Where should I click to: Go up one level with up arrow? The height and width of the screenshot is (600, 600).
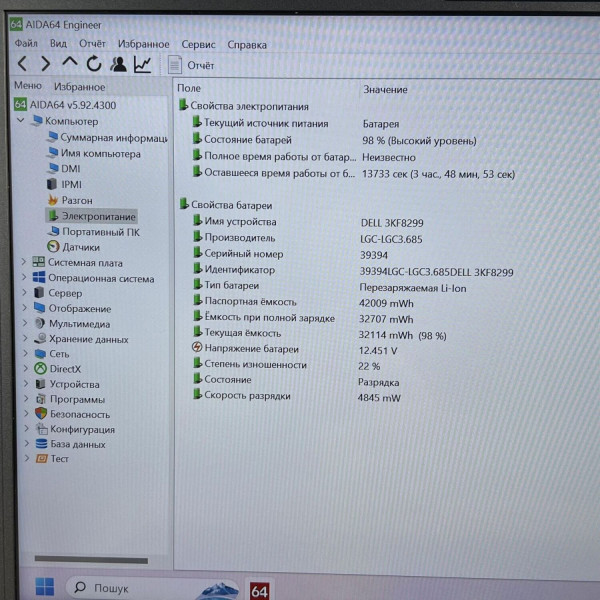[x=70, y=62]
